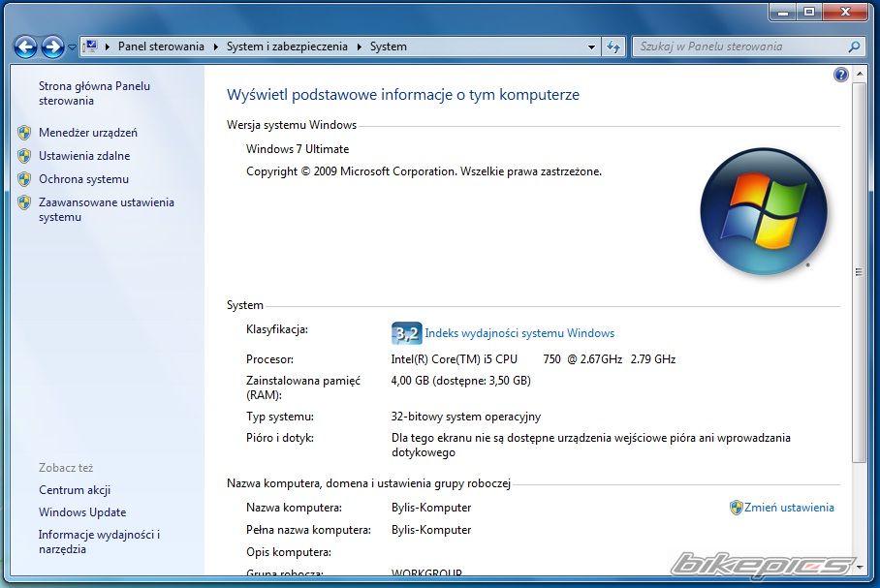Expand the address bar history dropdown arrow
This screenshot has width=880, height=588.
point(592,46)
